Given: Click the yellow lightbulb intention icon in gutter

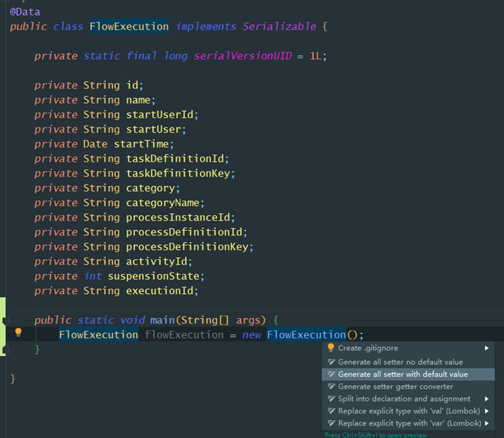Looking at the screenshot, I should [19, 332].
